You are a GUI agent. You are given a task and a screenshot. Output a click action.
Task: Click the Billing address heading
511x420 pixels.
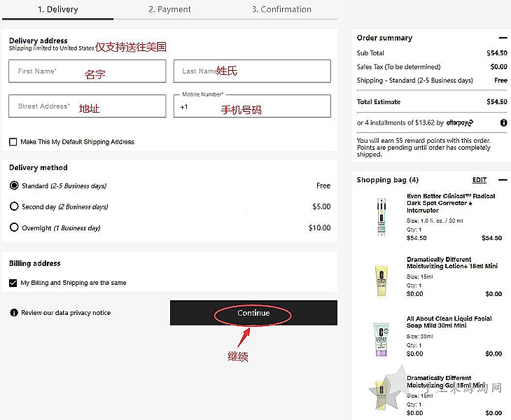pyautogui.click(x=35, y=263)
